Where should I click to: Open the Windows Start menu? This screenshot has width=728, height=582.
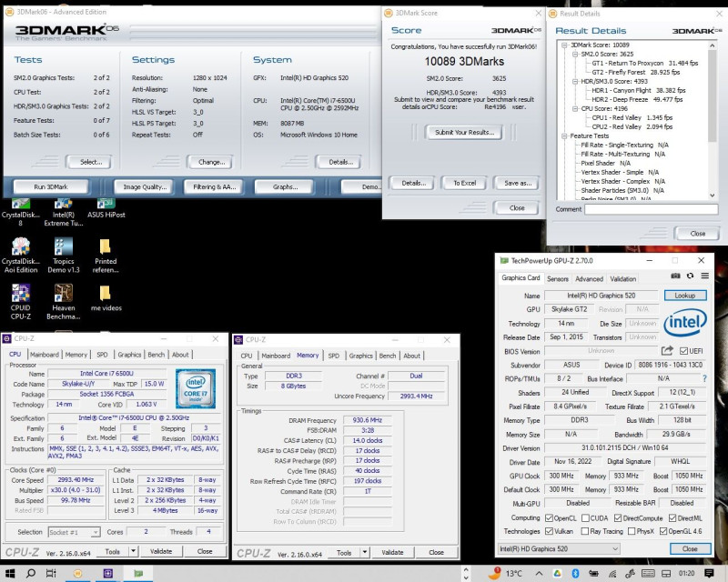(x=10, y=573)
